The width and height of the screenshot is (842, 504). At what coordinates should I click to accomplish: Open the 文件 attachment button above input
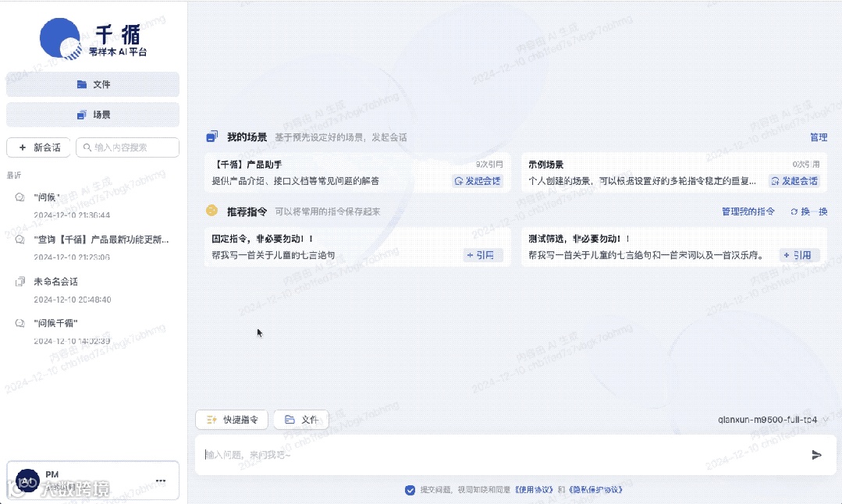tap(301, 420)
